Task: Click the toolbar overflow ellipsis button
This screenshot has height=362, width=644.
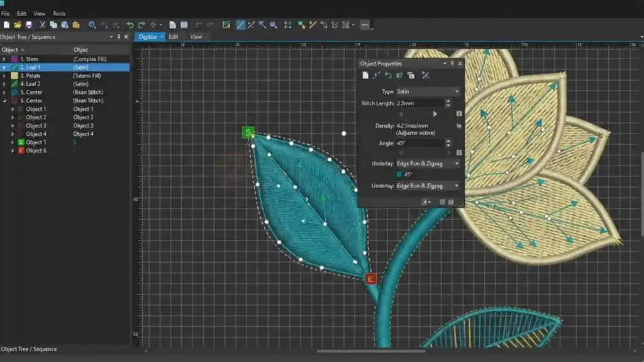Action: tap(365, 25)
